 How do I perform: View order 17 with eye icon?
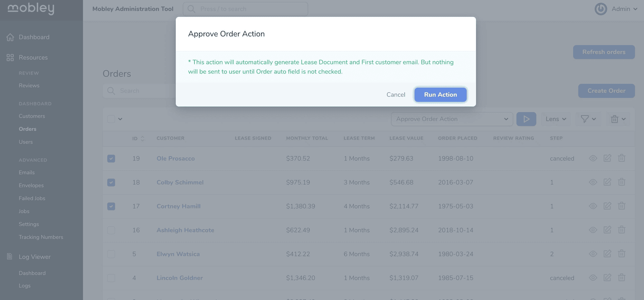[x=593, y=206]
